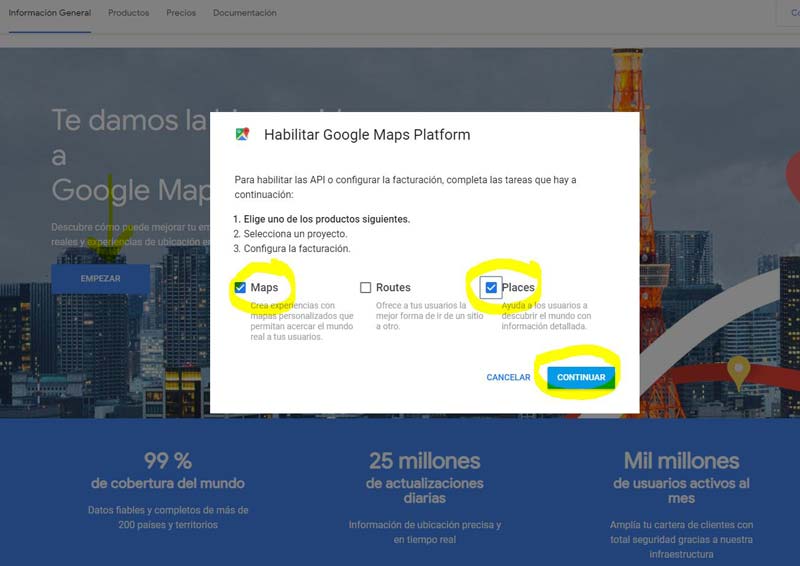Click the Routes description 'Ofrece a tus usuarios la mejor forma'
Screen dimensions: 800x566
click(x=430, y=316)
